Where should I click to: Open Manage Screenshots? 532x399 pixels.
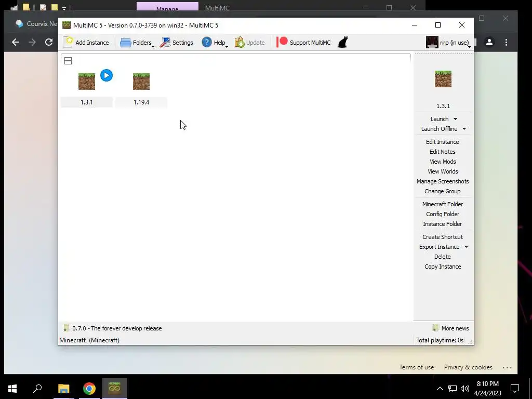point(443,181)
